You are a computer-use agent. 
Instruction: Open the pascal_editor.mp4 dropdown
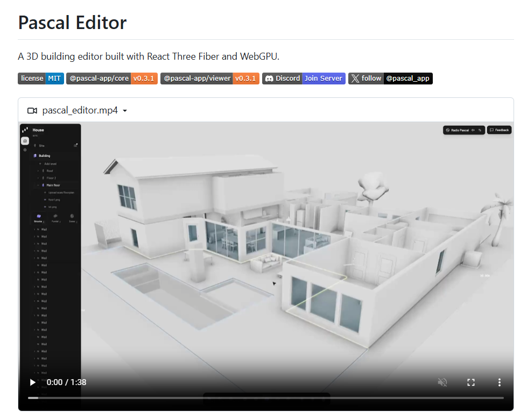124,110
